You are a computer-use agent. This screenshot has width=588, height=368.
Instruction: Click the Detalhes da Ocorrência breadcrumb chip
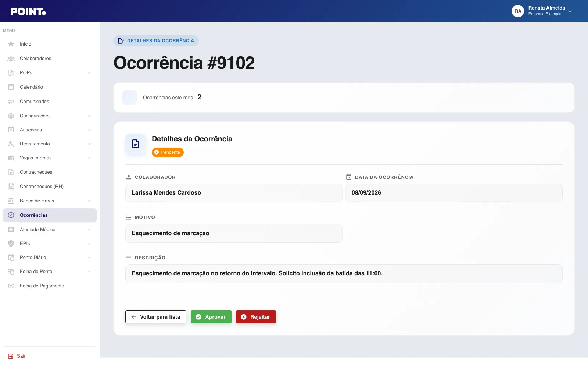click(x=156, y=41)
